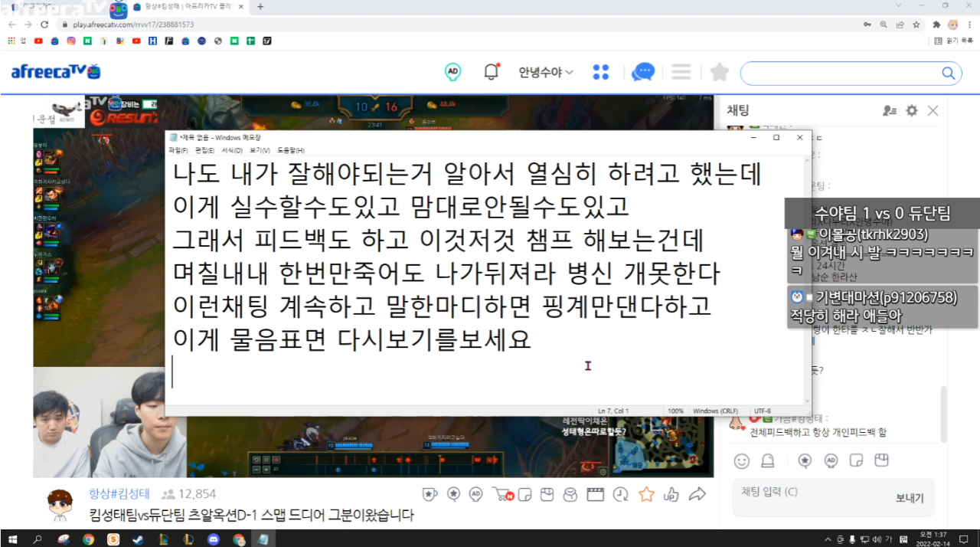
Task: Click the AfreecaTV home logo
Action: pyautogui.click(x=56, y=72)
